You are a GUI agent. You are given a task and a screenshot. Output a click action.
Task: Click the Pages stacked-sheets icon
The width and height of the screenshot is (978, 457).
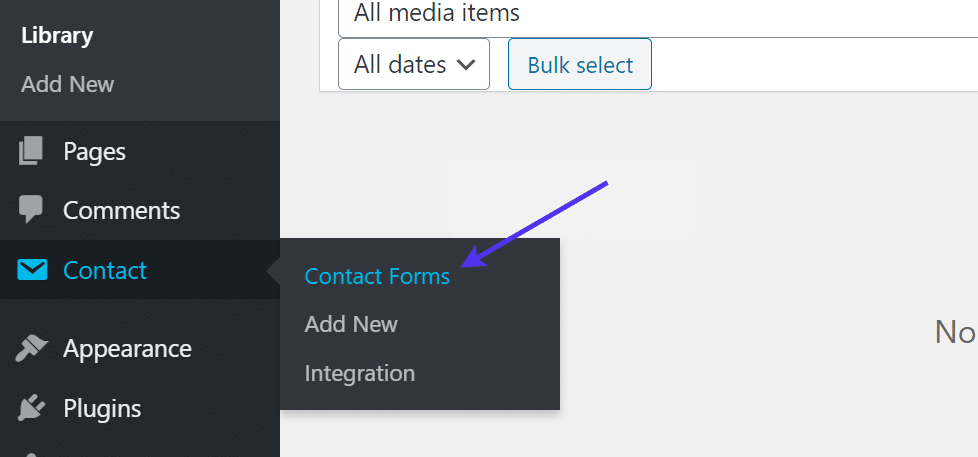pyautogui.click(x=31, y=151)
